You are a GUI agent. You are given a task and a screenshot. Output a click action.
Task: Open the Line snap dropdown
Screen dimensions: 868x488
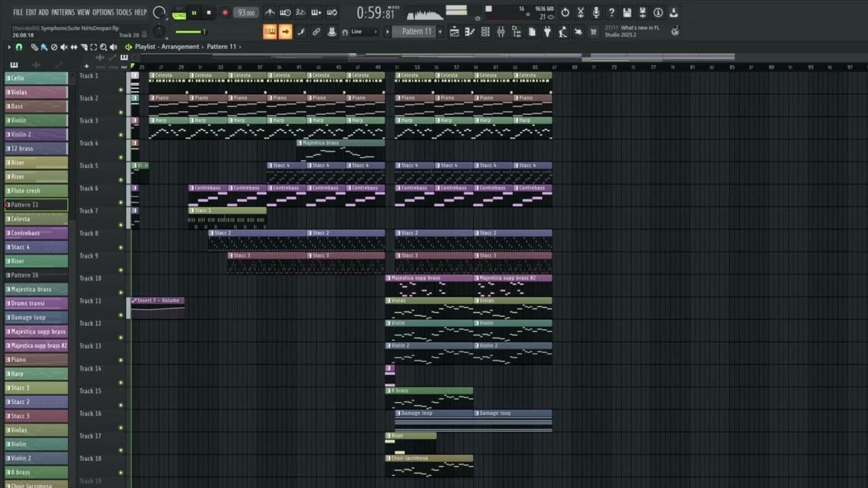coord(366,32)
